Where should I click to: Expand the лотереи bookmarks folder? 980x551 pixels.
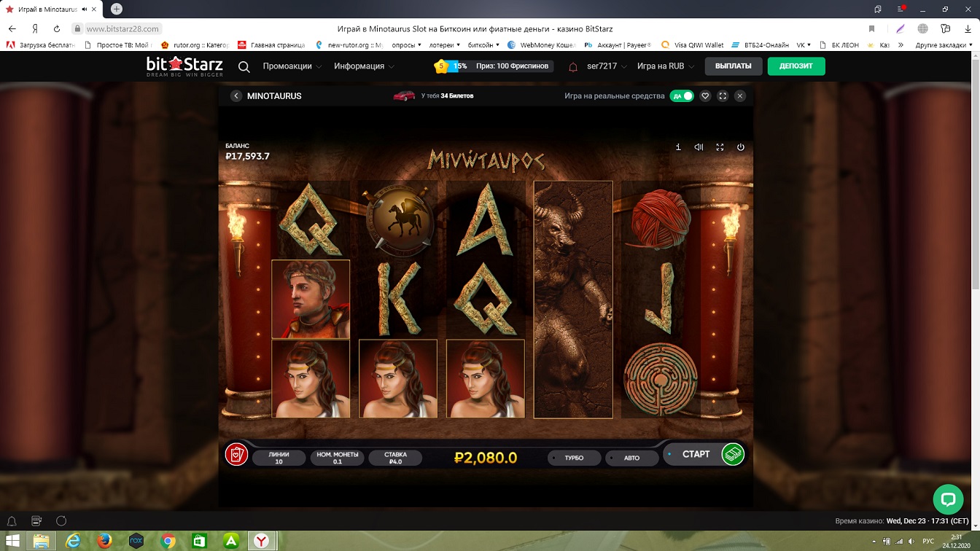(445, 44)
